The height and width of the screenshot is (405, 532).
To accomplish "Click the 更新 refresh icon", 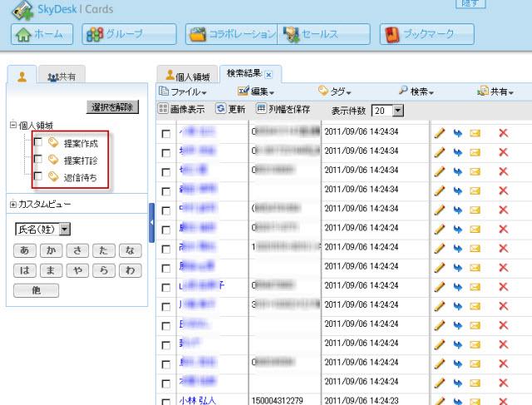I will 220,109.
